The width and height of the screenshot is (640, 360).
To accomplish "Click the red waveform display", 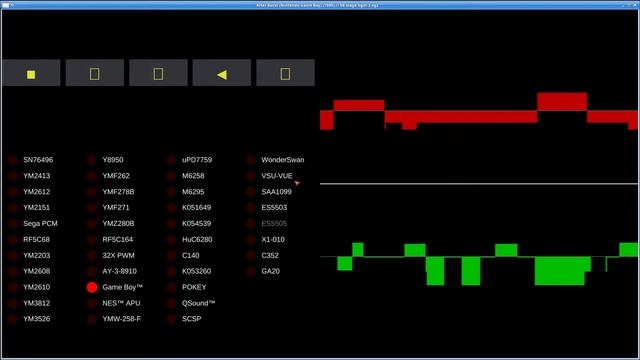I will 479,111.
